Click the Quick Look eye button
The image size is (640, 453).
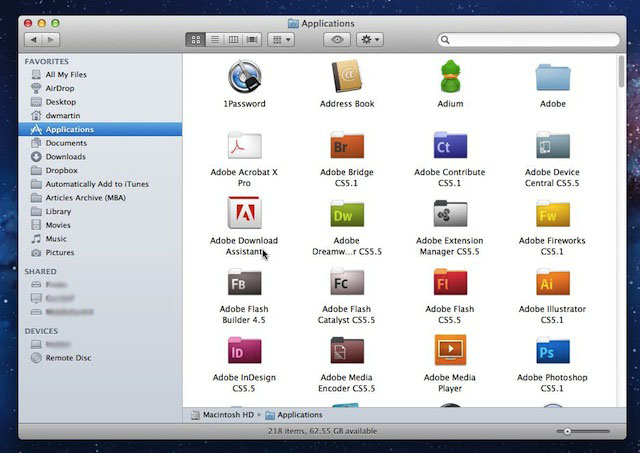(337, 40)
